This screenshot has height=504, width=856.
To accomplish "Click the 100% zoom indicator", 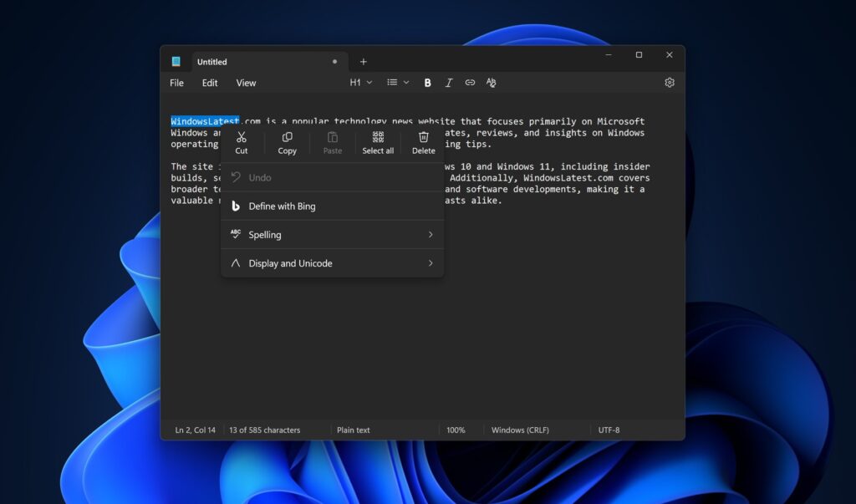I will click(457, 430).
